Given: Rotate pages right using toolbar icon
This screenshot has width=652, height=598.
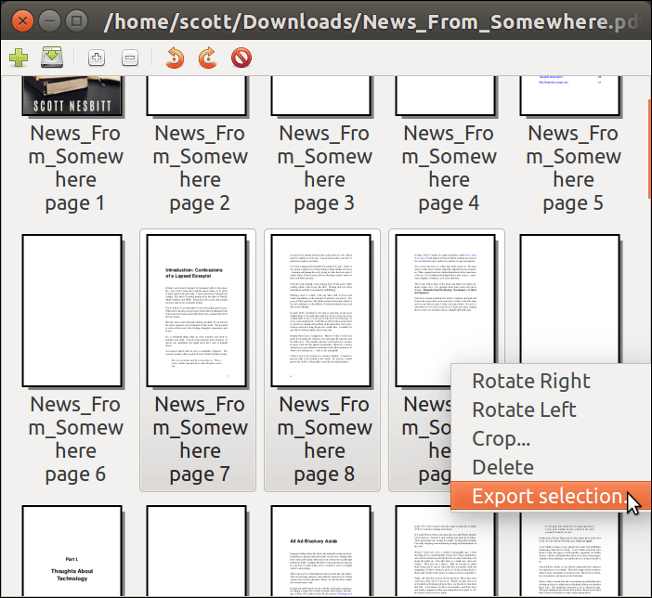Looking at the screenshot, I should coord(208,58).
